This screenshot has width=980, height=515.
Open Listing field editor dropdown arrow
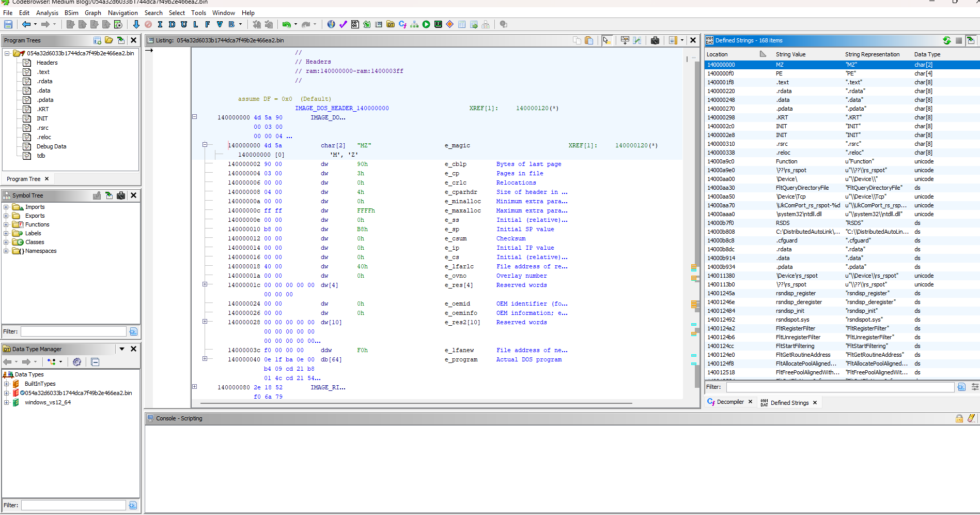[682, 40]
